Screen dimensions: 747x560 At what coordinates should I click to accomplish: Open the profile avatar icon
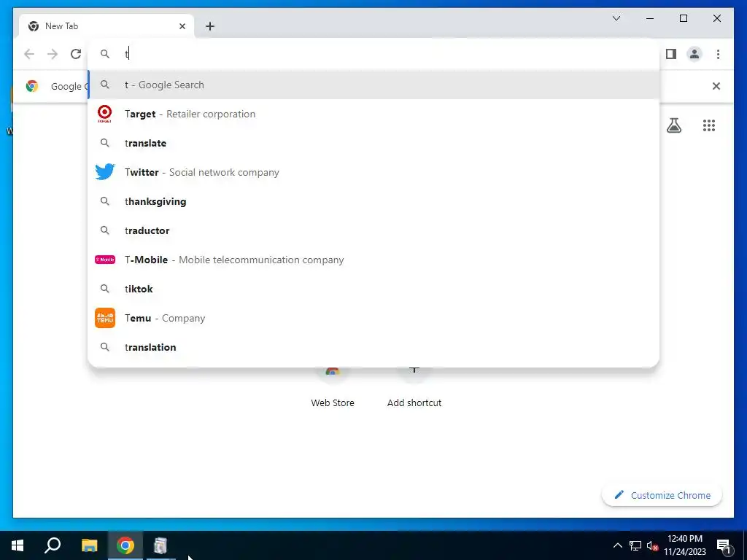coord(694,54)
